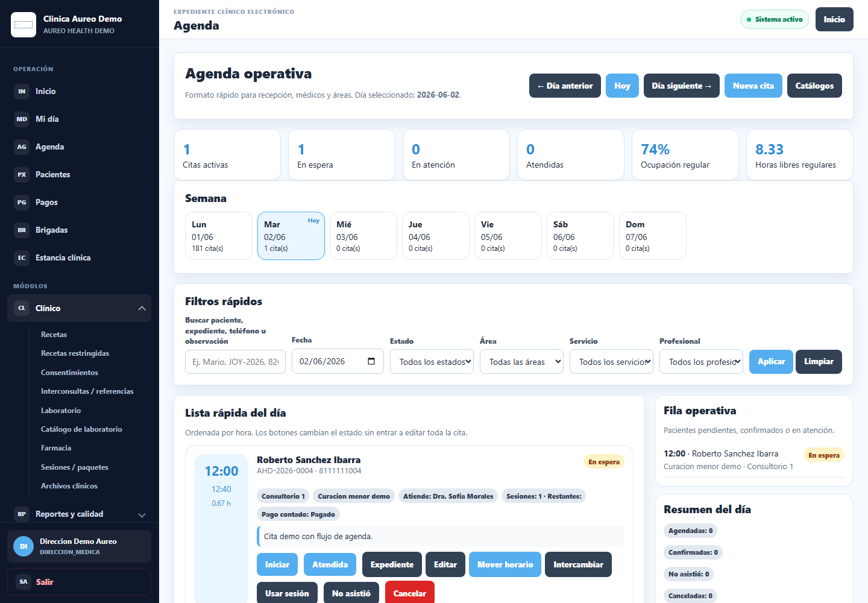Click the DI user avatar icon
The width and height of the screenshot is (868, 603).
pyautogui.click(x=24, y=546)
